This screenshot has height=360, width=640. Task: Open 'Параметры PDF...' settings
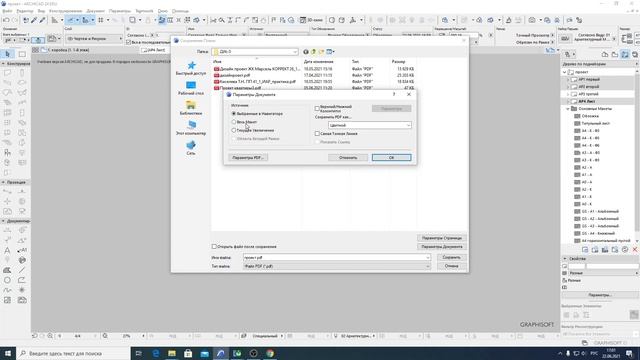pyautogui.click(x=248, y=158)
